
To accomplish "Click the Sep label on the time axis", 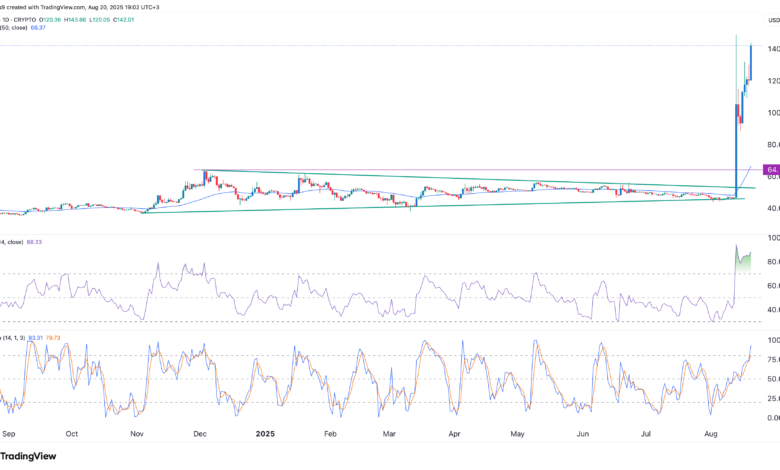I will pyautogui.click(x=10, y=436).
